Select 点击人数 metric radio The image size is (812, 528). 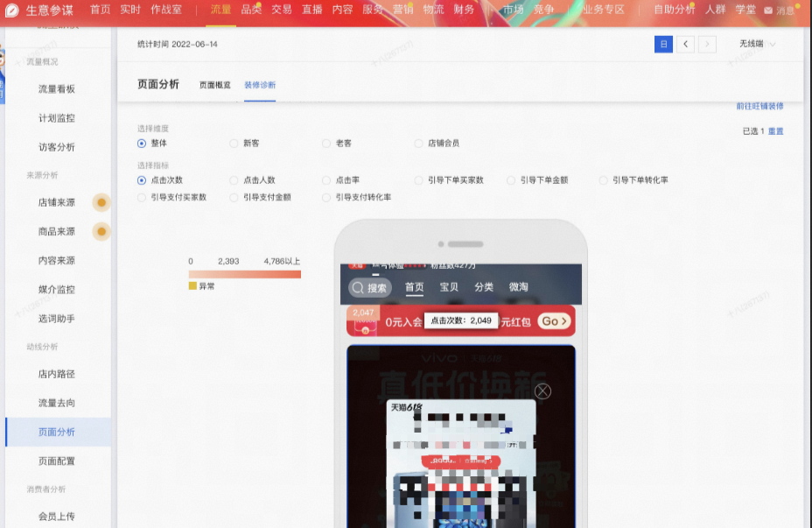(x=234, y=180)
